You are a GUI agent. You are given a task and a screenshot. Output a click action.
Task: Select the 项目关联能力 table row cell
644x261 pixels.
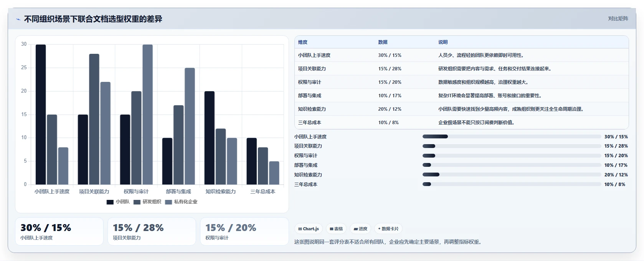click(312, 69)
